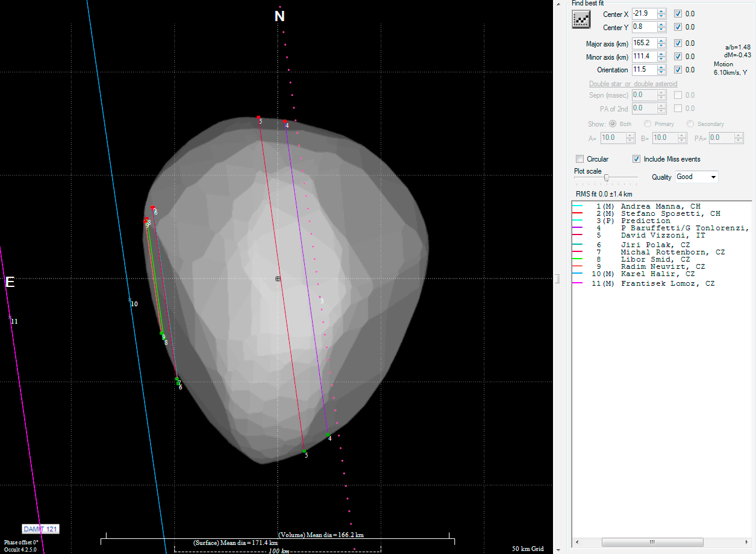The width and height of the screenshot is (756, 554).
Task: Select observer 2 Stefano Sposetti, CH
Action: point(661,213)
